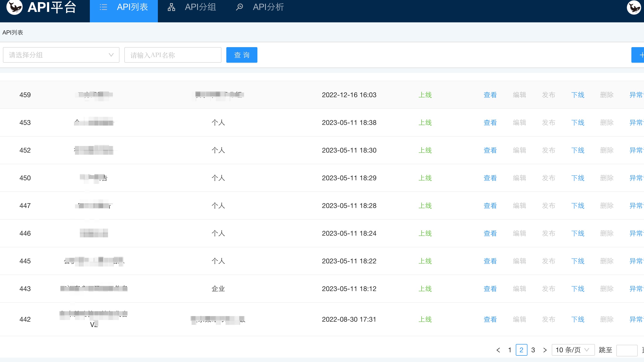Click the 上线 status in row 459

pos(425,95)
